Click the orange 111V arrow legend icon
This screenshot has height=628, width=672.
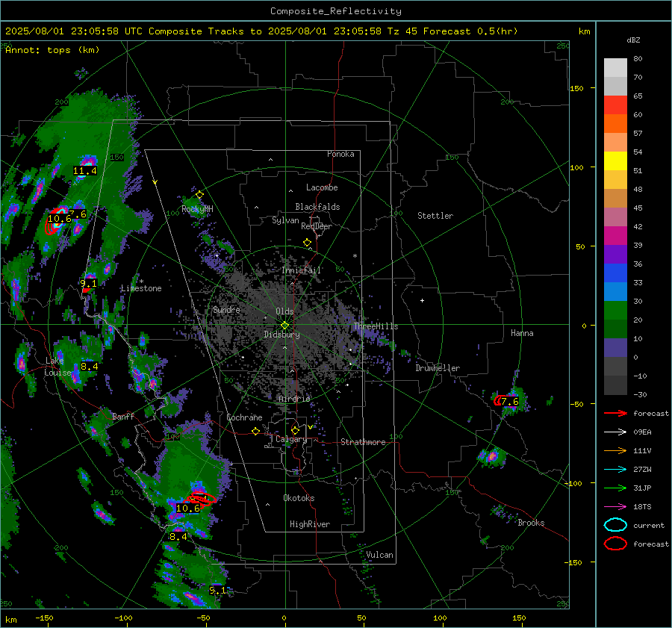[615, 450]
